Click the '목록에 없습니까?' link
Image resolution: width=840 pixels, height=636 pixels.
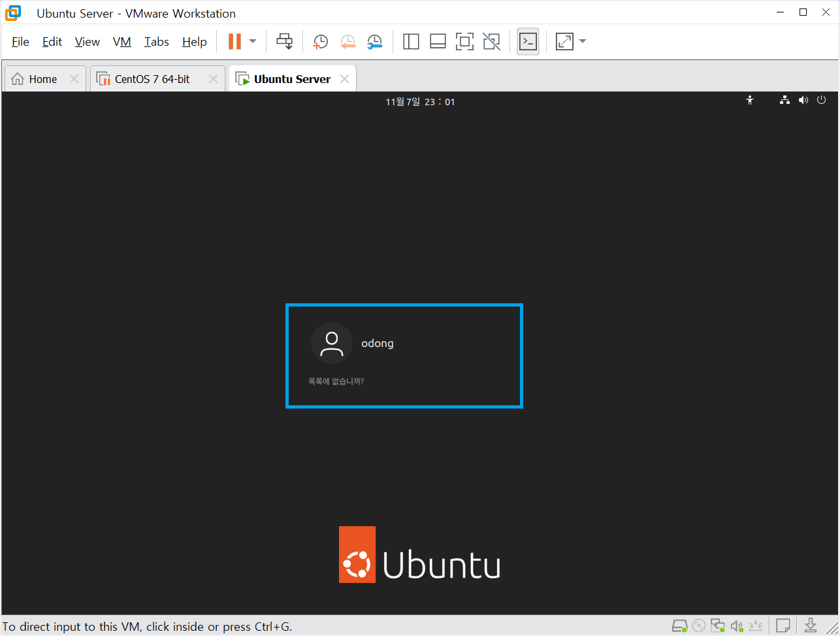336,381
